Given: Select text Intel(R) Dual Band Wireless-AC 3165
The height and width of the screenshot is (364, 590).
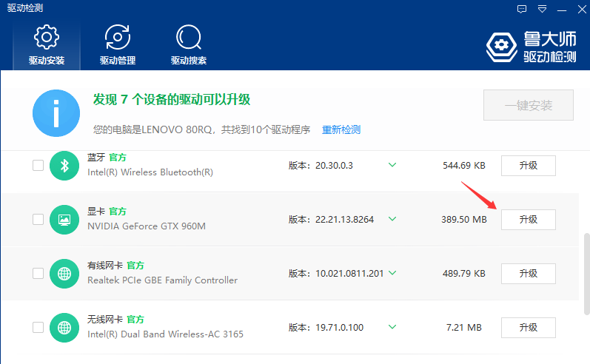Looking at the screenshot, I should click(165, 334).
